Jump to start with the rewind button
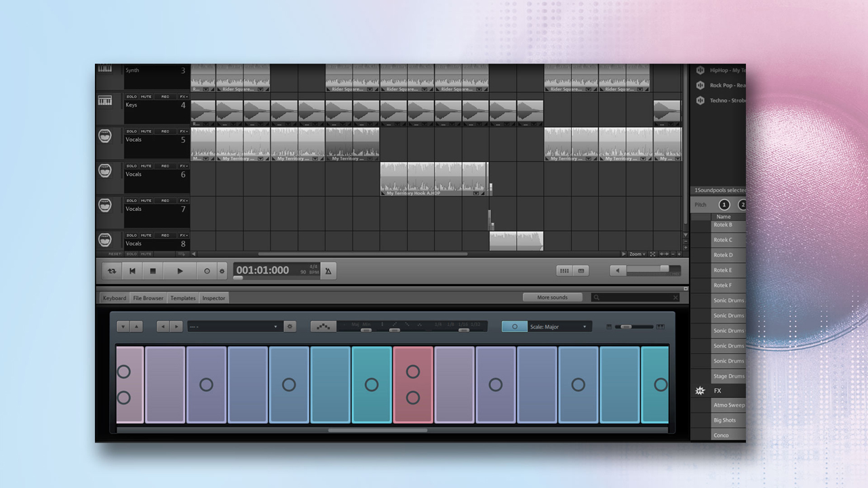The width and height of the screenshot is (868, 488). 132,271
